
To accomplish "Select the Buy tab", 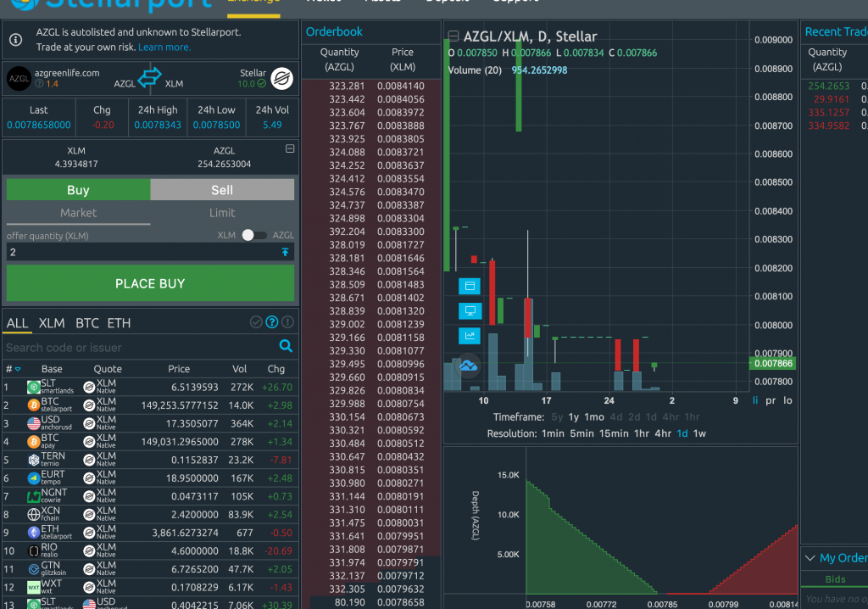I will pos(78,189).
